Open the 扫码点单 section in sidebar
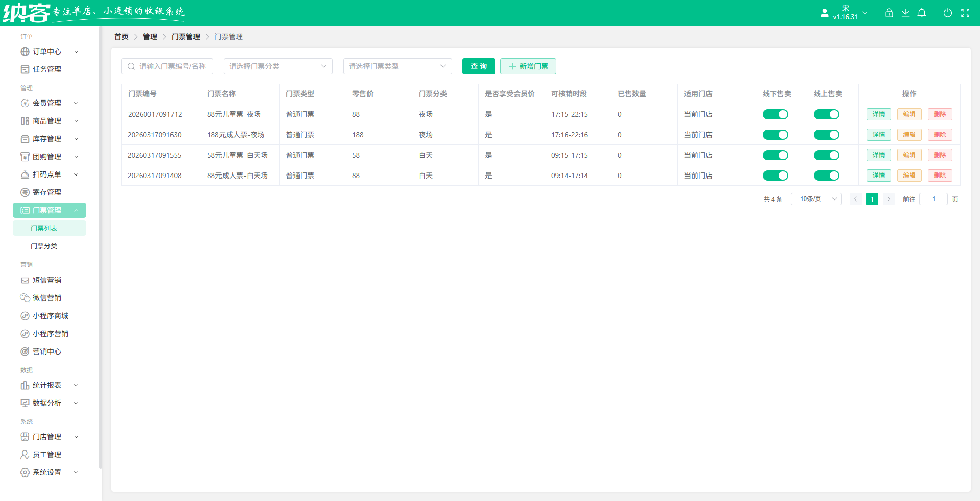Viewport: 980px width, 501px height. (46, 174)
